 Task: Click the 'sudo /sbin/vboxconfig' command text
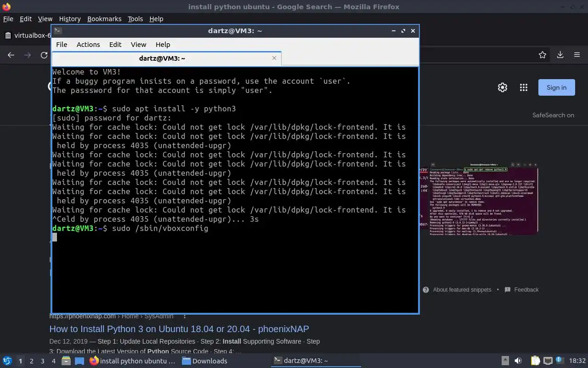[x=160, y=228]
